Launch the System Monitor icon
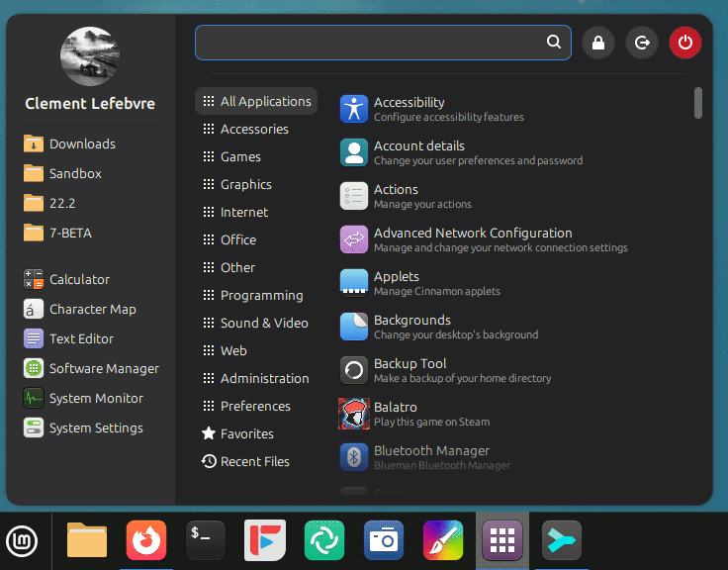728x570 pixels. point(34,398)
